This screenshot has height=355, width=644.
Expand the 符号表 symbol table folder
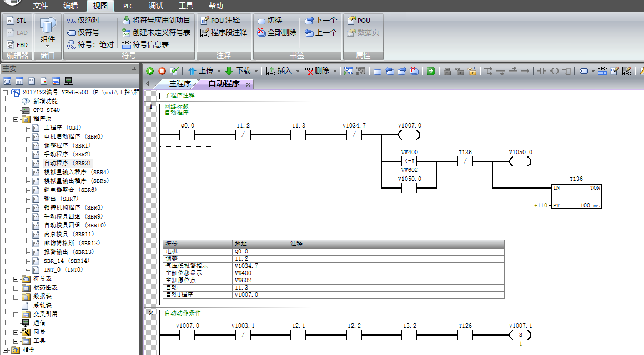click(x=16, y=278)
